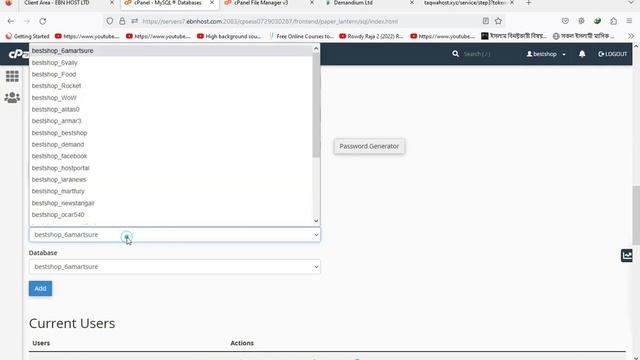Image resolution: width=640 pixels, height=360 pixels.
Task: Open the statistics chart side icon
Action: tap(627, 256)
